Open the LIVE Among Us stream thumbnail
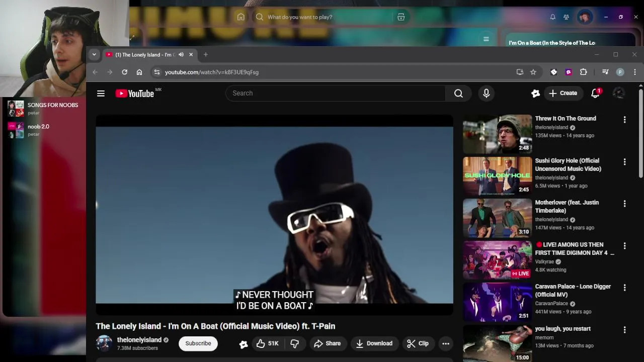644x362 pixels. coord(497,260)
